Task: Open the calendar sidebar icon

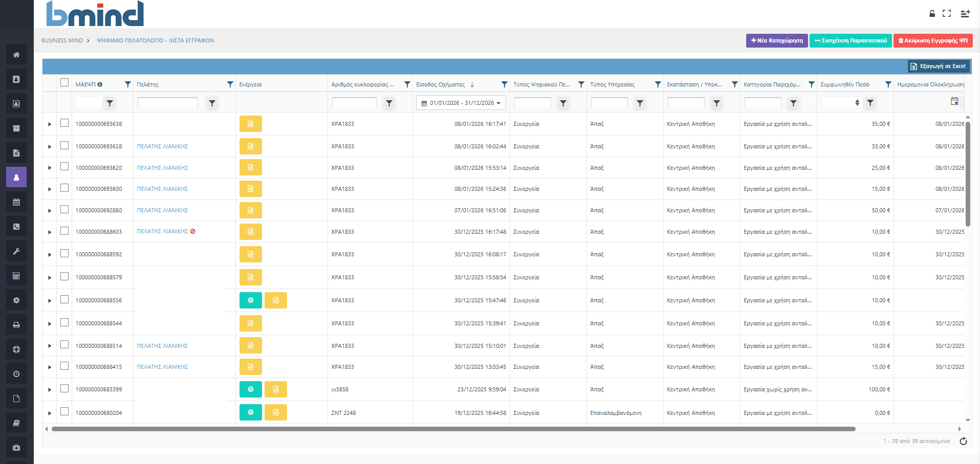Action: point(16,202)
